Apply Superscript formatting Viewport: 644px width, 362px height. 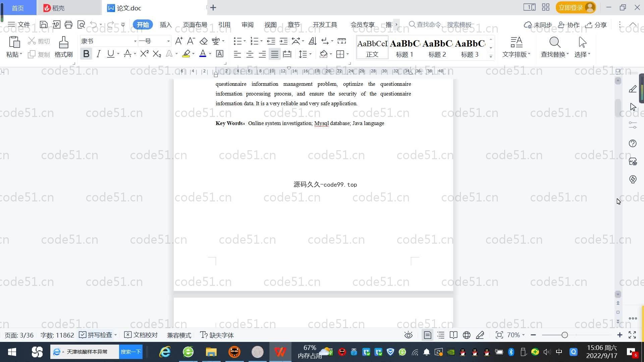144,54
